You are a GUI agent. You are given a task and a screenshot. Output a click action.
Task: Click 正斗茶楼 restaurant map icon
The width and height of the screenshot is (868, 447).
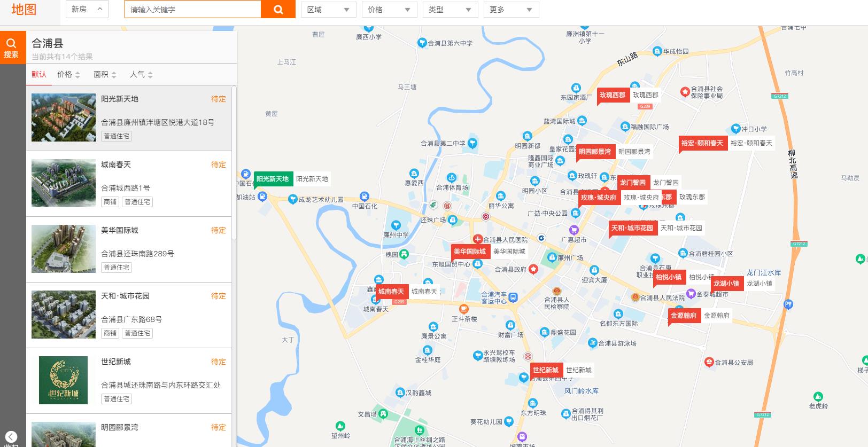tap(464, 308)
